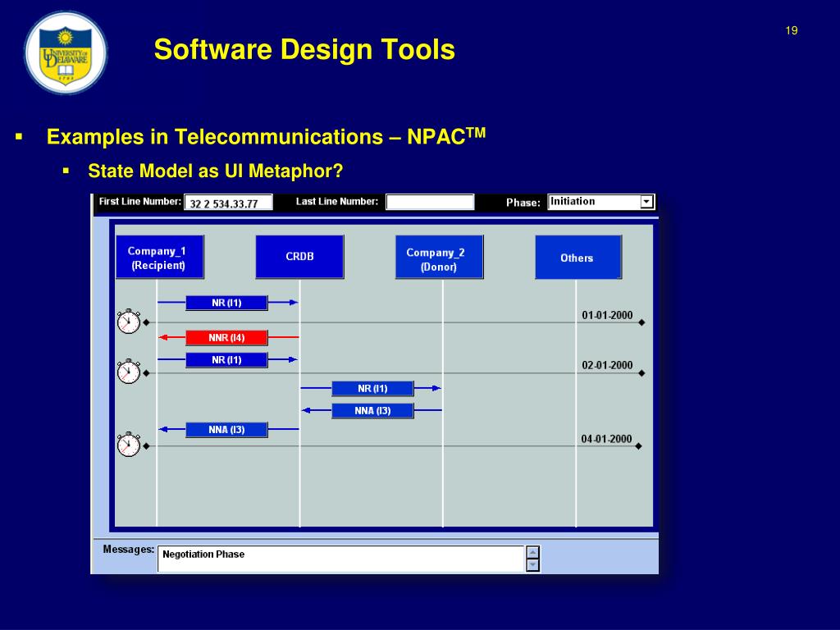The image size is (840, 630).
Task: Click the stopwatch icon beside 01-01-2000 line
Action: click(x=129, y=322)
